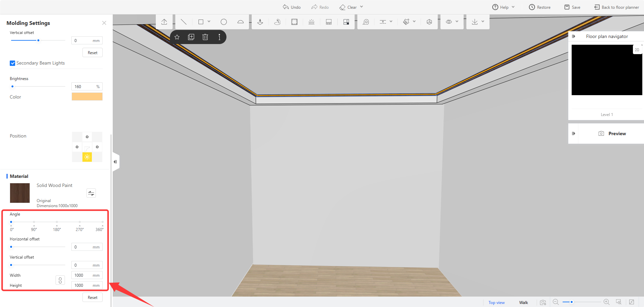Collapse the Floor plan navigator panel
Image resolution: width=644 pixels, height=307 pixels.
tap(574, 36)
